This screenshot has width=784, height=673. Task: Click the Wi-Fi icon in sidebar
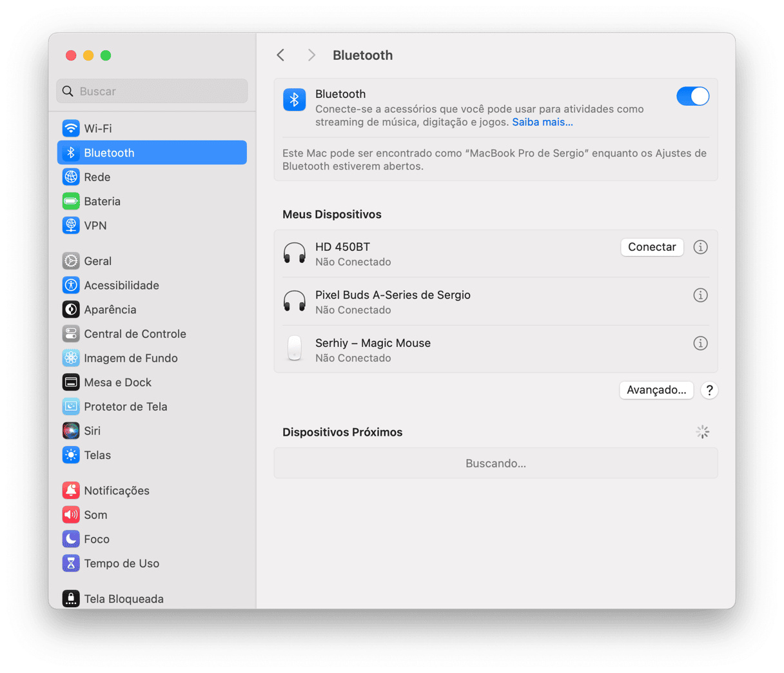71,128
